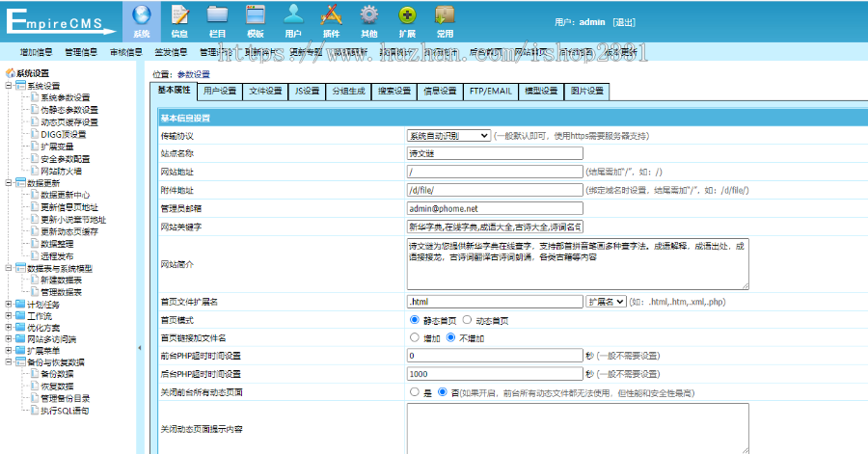This screenshot has width=868, height=454.
Task: Open the 插件 plugin icon
Action: coord(331,19)
